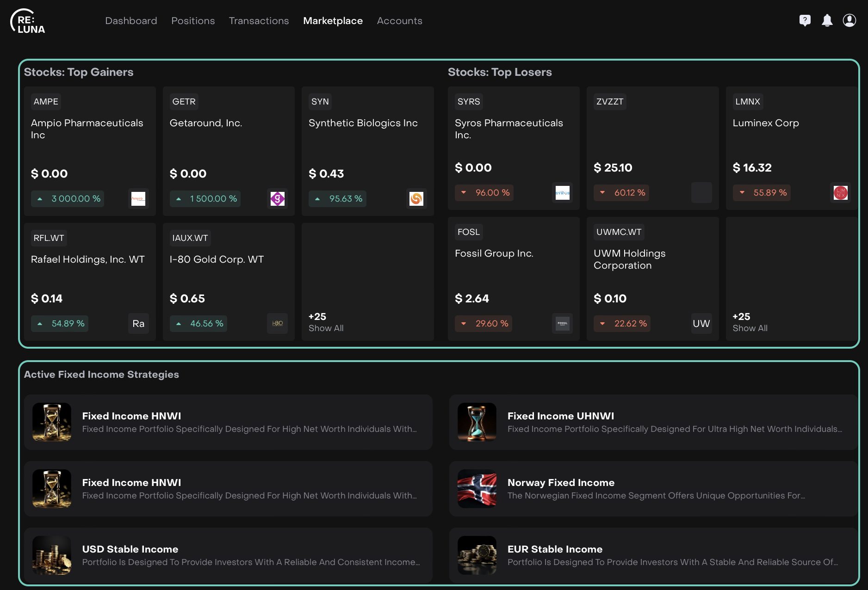Screen dimensions: 868x590
Task: Go to the Dashboard tab
Action: click(x=131, y=21)
